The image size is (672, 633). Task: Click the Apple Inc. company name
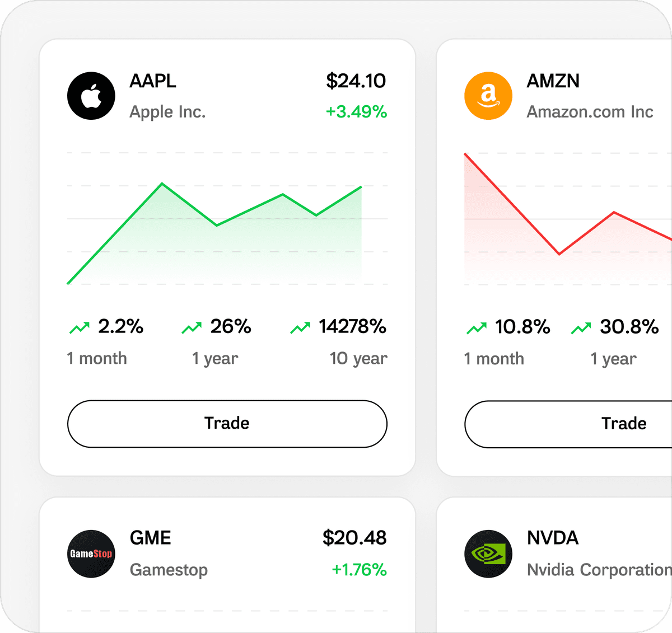tap(167, 111)
